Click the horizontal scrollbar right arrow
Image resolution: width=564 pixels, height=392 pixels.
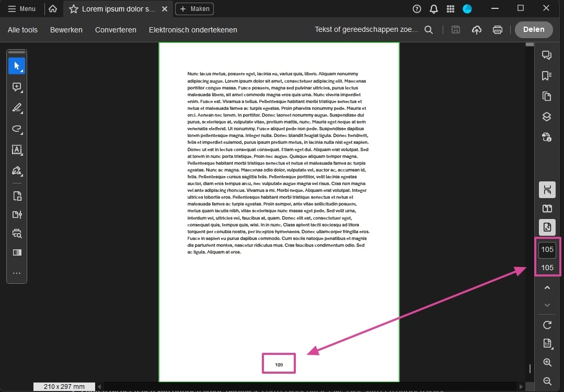click(521, 387)
